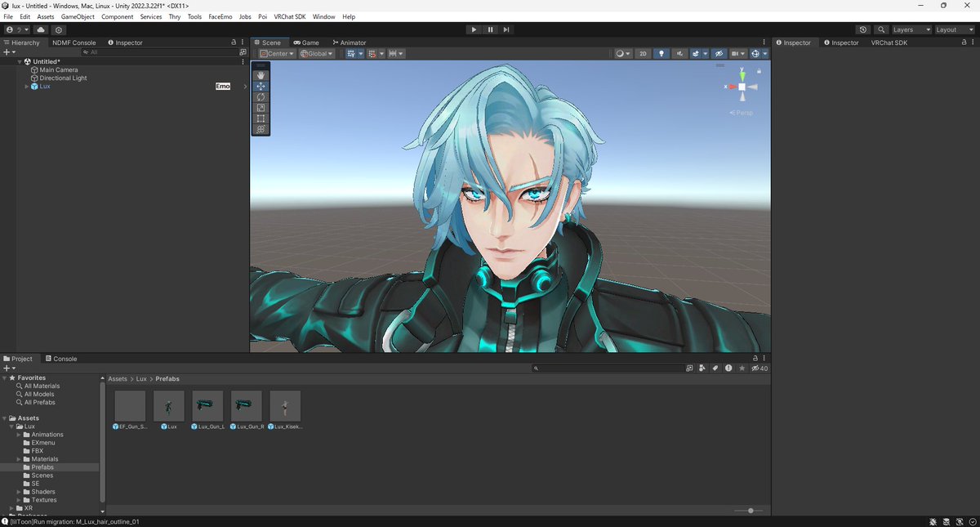
Task: Expand the Animations folder
Action: point(20,435)
